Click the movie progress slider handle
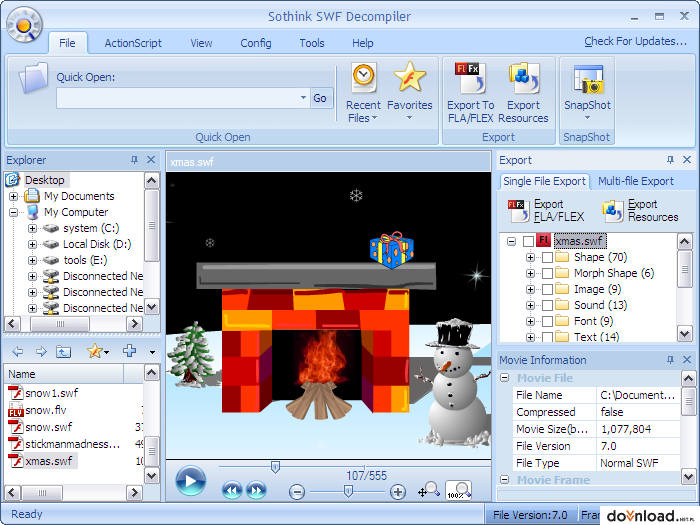This screenshot has height=525, width=700. [x=275, y=467]
